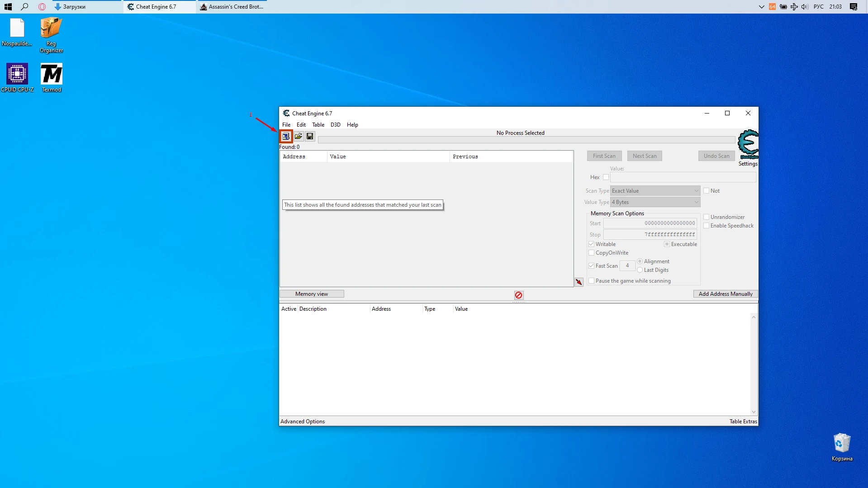
Task: Click the address list vertical scrollbar
Action: click(754, 364)
